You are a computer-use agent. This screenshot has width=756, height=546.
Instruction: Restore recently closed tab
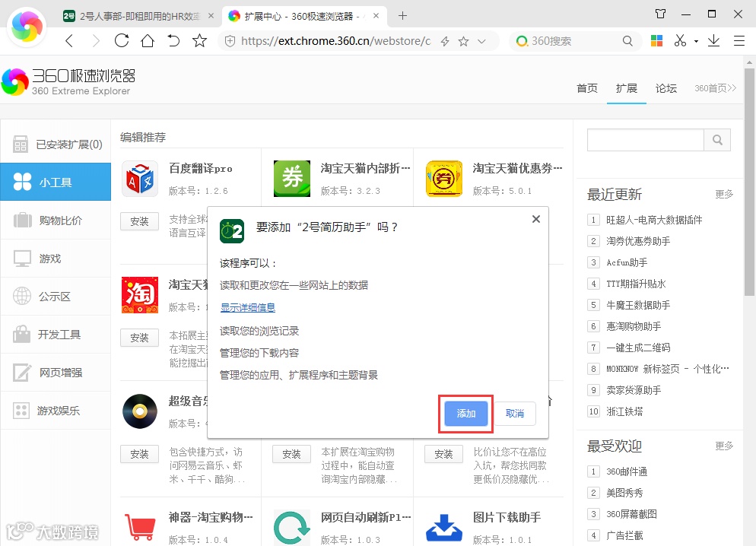tap(173, 40)
